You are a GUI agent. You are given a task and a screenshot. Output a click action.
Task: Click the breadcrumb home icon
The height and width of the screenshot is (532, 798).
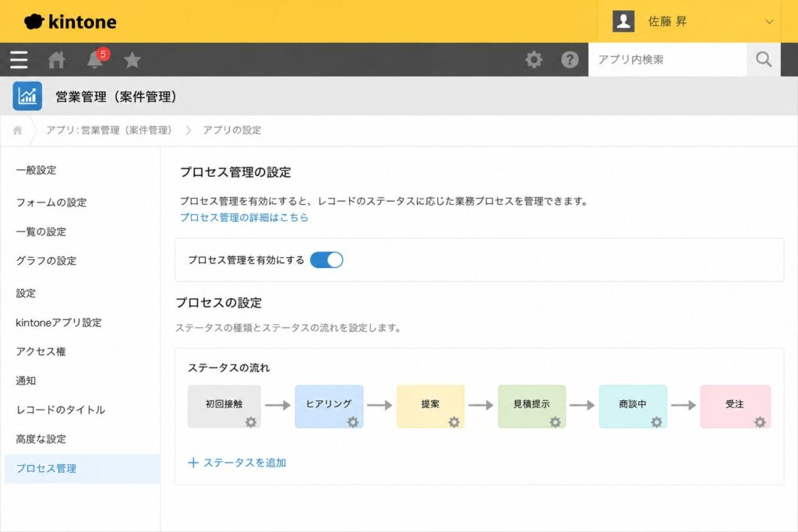coord(18,130)
